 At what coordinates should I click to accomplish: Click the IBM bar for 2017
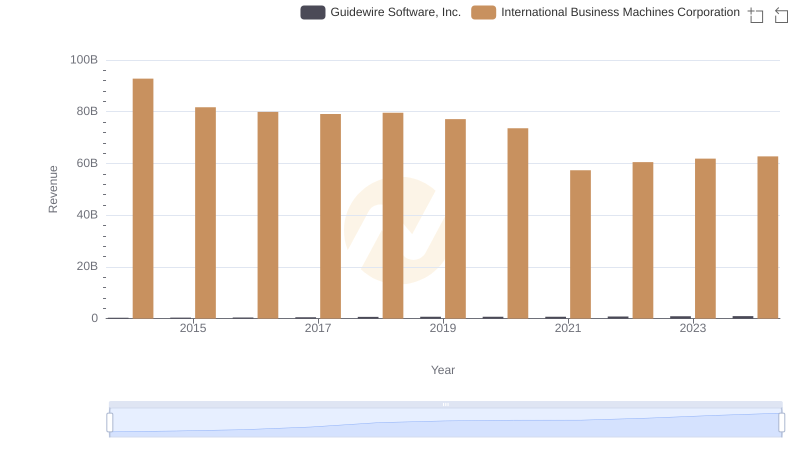[331, 216]
